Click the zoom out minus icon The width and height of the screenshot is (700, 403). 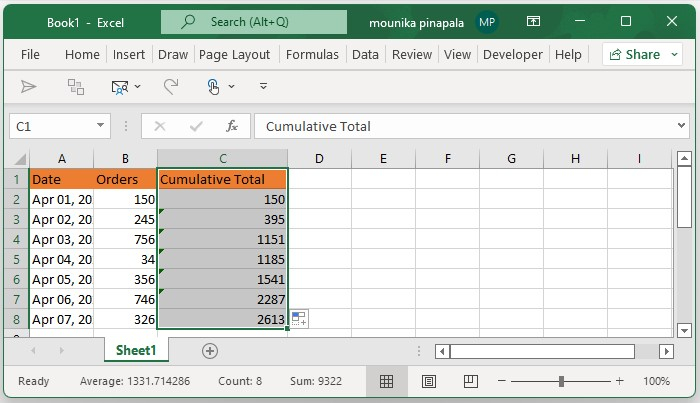tap(504, 381)
